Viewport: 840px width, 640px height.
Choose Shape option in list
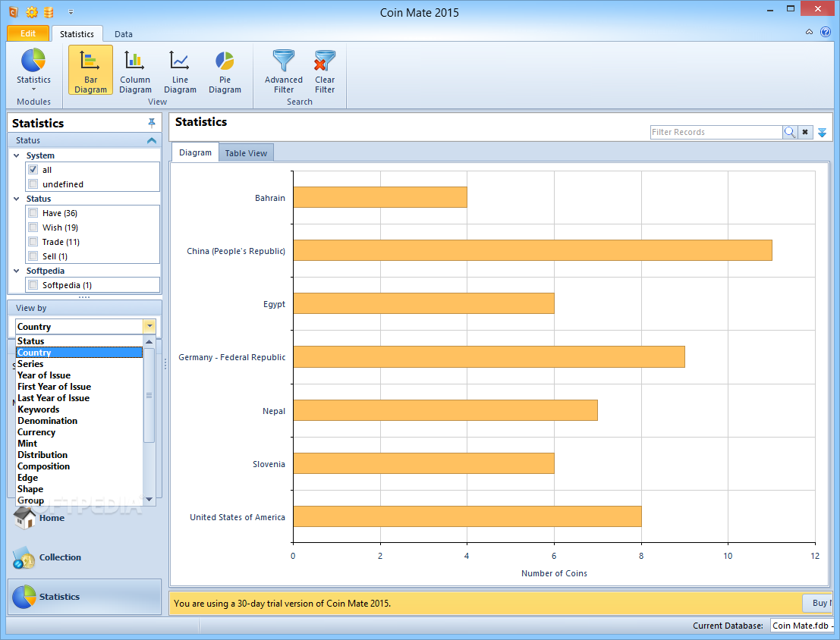(79, 489)
